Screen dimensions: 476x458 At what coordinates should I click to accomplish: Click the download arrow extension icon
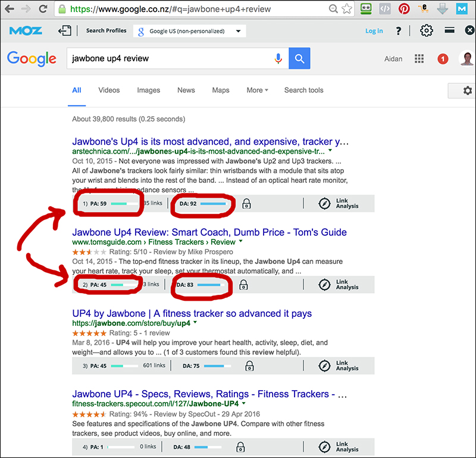tap(442, 9)
